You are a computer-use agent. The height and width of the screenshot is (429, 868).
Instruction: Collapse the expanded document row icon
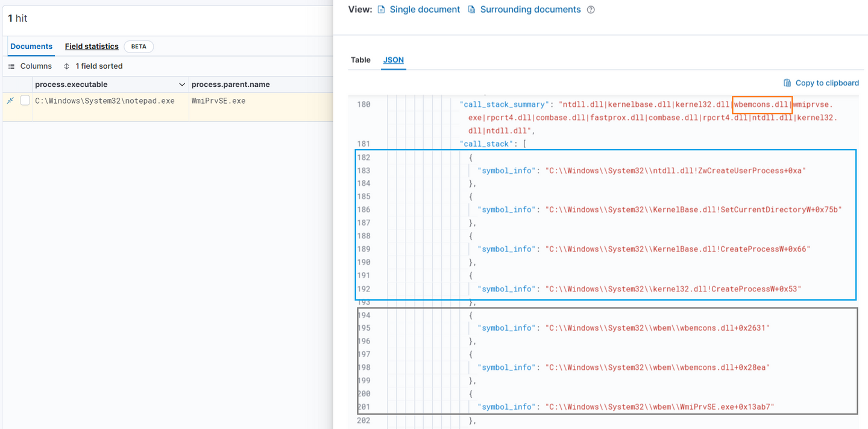click(10, 101)
